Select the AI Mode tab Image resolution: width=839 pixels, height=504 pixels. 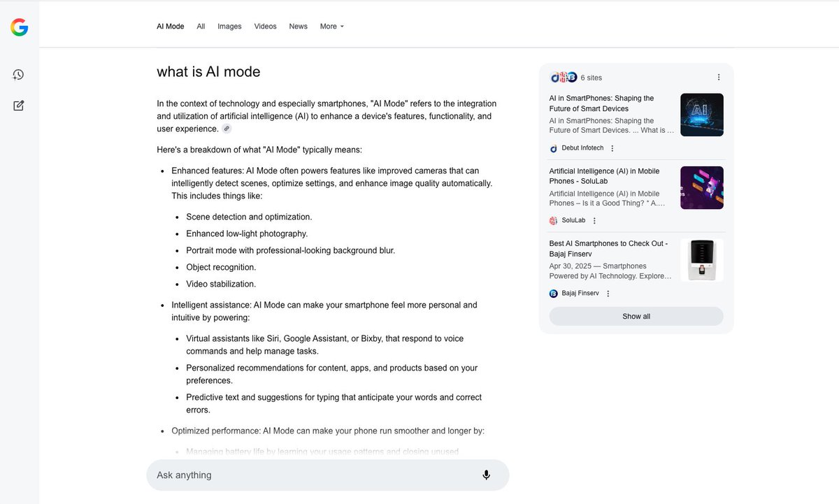pos(171,27)
